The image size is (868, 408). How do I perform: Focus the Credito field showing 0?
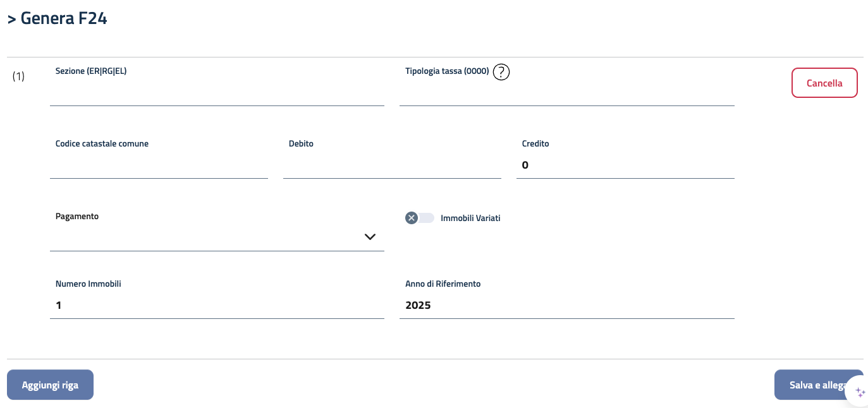pos(625,165)
